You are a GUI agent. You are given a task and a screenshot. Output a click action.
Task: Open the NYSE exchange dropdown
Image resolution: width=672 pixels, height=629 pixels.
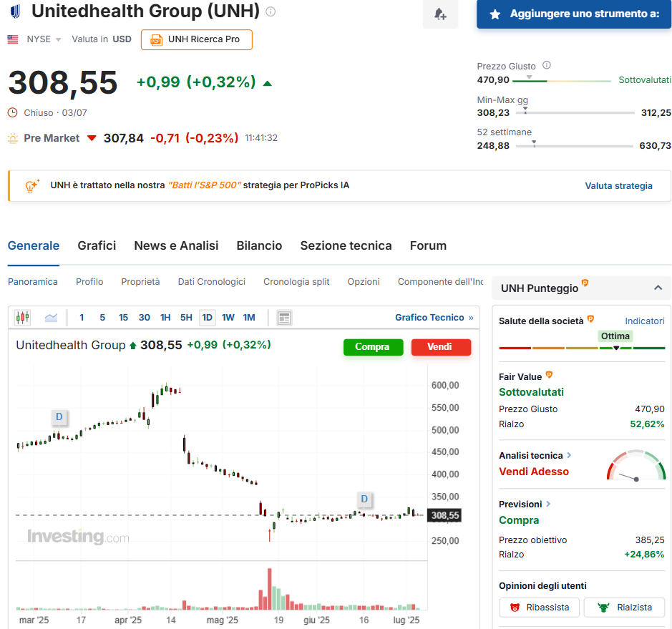[x=58, y=39]
